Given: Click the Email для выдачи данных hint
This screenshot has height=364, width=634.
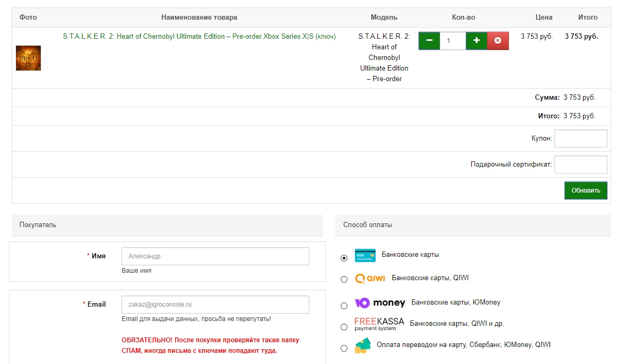Looking at the screenshot, I should pyautogui.click(x=196, y=319).
